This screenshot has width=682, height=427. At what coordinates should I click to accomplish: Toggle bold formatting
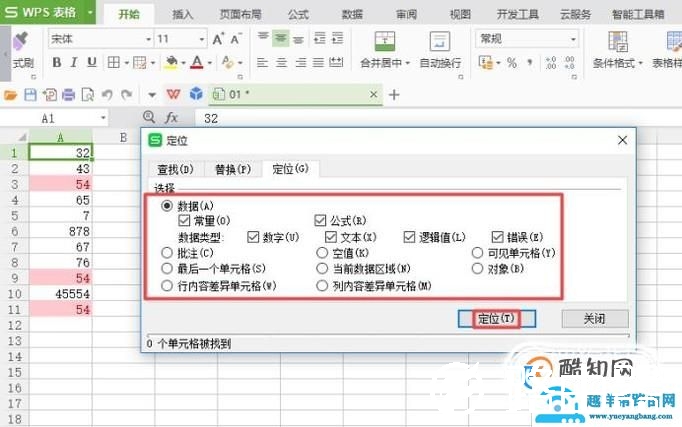57,63
